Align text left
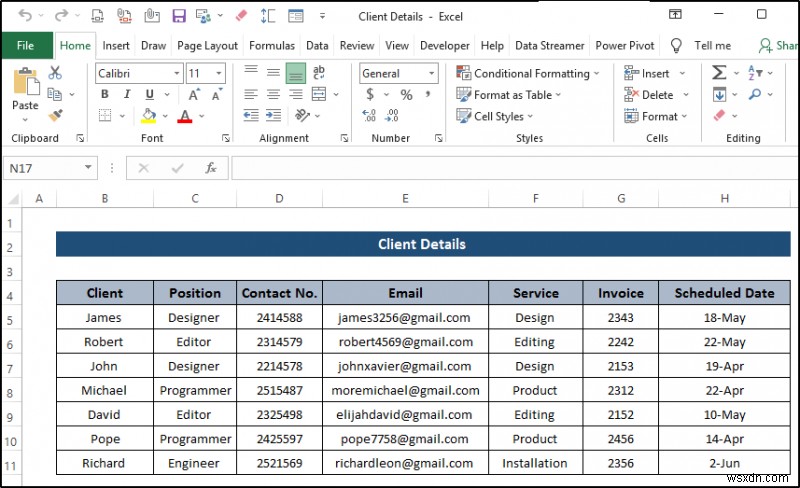The width and height of the screenshot is (800, 488). [251, 94]
